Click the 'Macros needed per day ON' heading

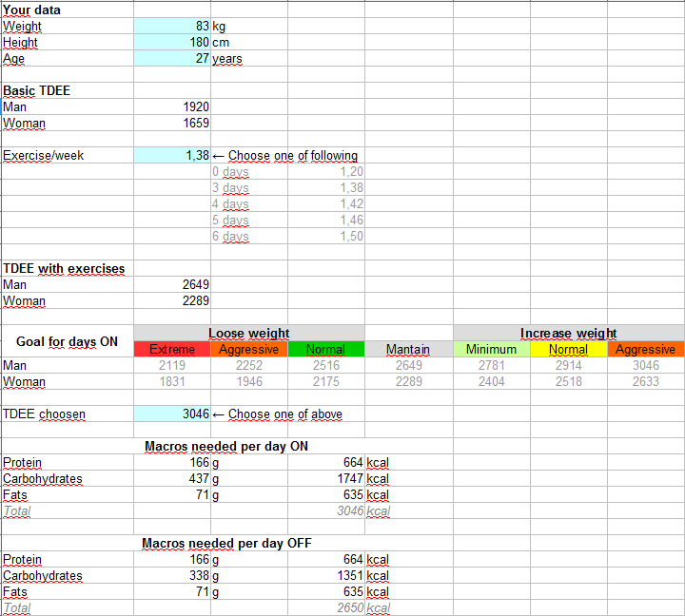[x=226, y=446]
